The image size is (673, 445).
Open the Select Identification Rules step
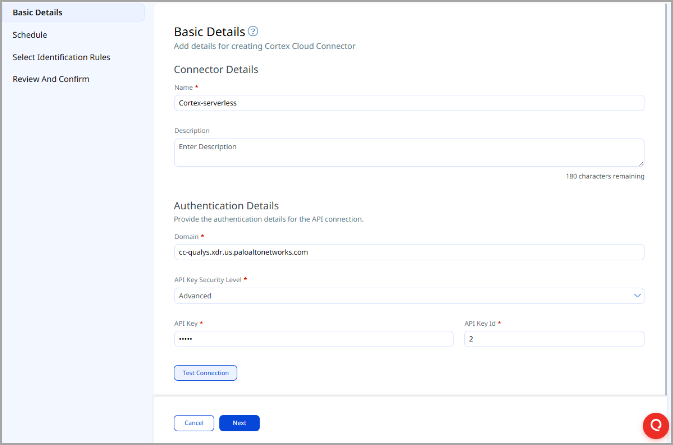[x=61, y=57]
